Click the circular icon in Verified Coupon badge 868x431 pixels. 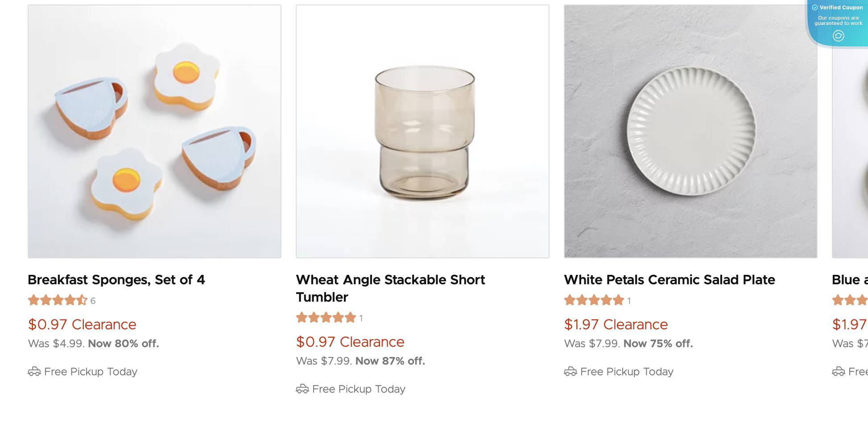tap(838, 36)
